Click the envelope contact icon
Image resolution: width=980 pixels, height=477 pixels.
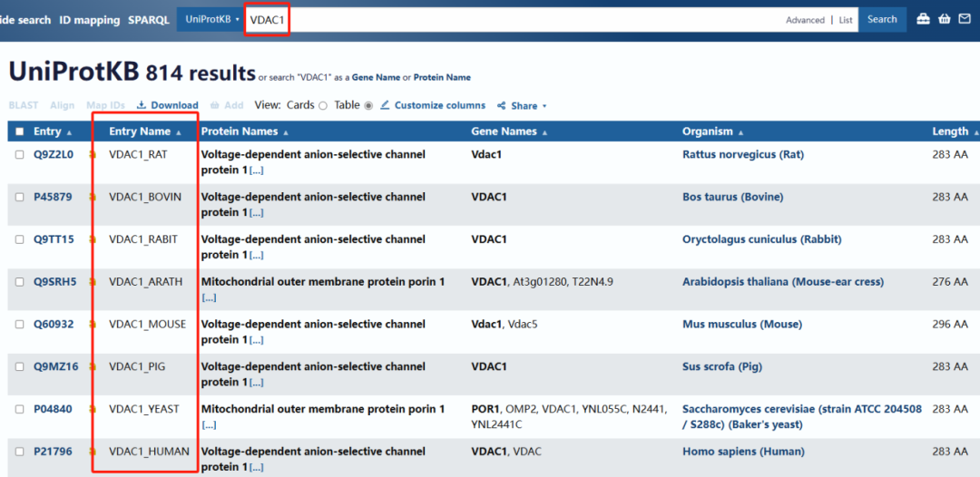coord(965,19)
